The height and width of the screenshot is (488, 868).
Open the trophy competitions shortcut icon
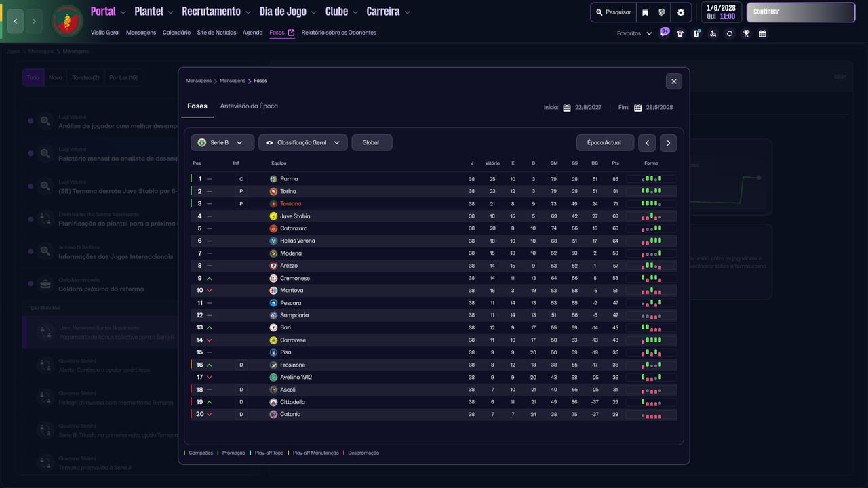[x=746, y=33]
